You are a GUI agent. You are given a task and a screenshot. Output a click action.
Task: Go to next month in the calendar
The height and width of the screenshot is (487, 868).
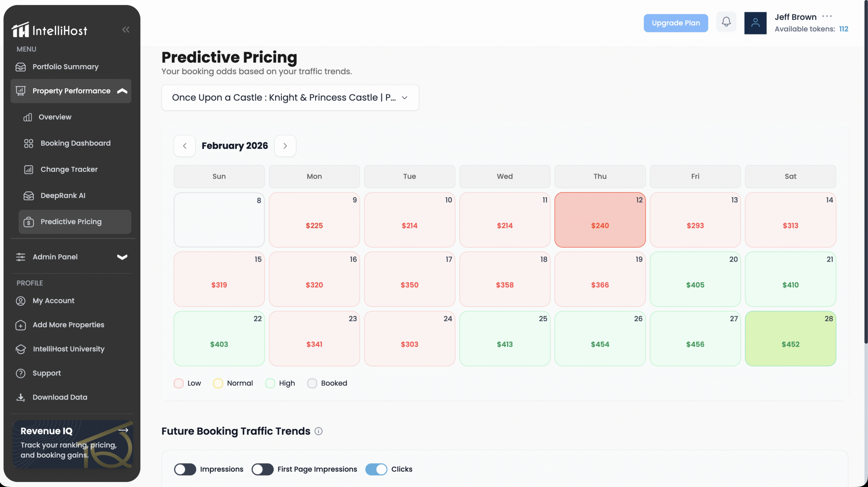pyautogui.click(x=285, y=146)
